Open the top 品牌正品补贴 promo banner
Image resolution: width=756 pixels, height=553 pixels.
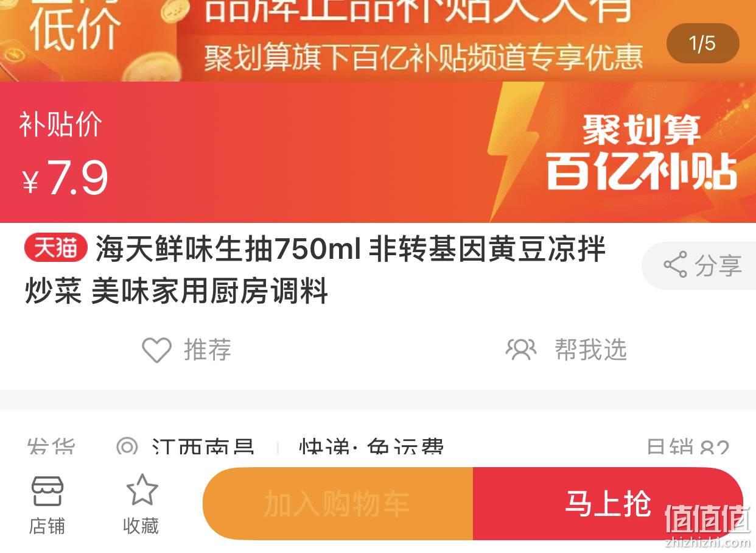click(x=378, y=40)
